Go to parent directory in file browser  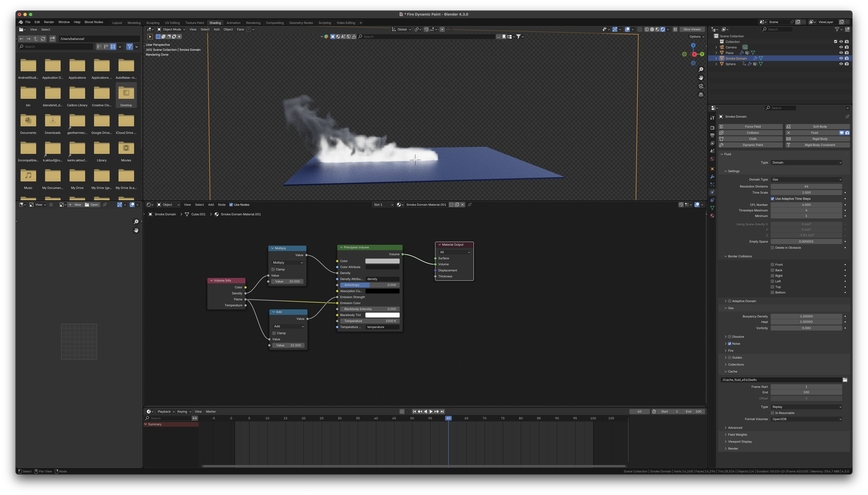(x=36, y=39)
